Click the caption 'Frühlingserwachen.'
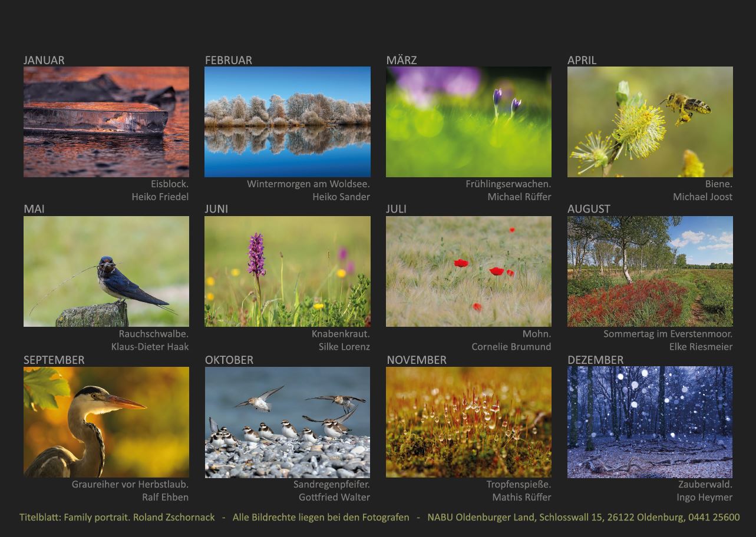Screen dimensions: 756x537 [508, 184]
